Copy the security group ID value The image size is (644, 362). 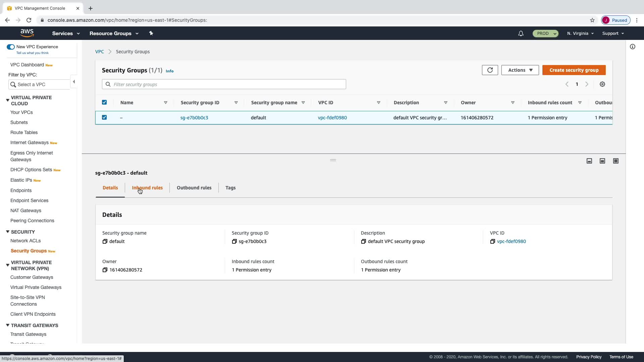[x=234, y=241]
